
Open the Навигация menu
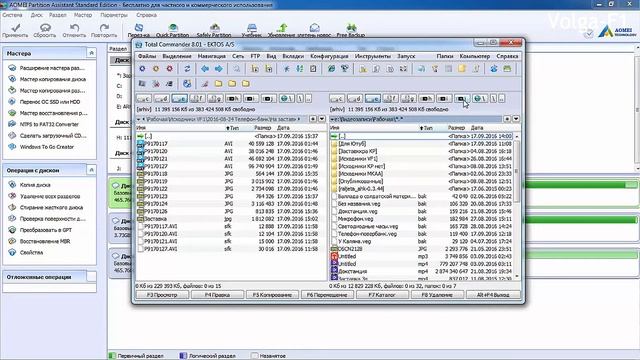(211, 56)
